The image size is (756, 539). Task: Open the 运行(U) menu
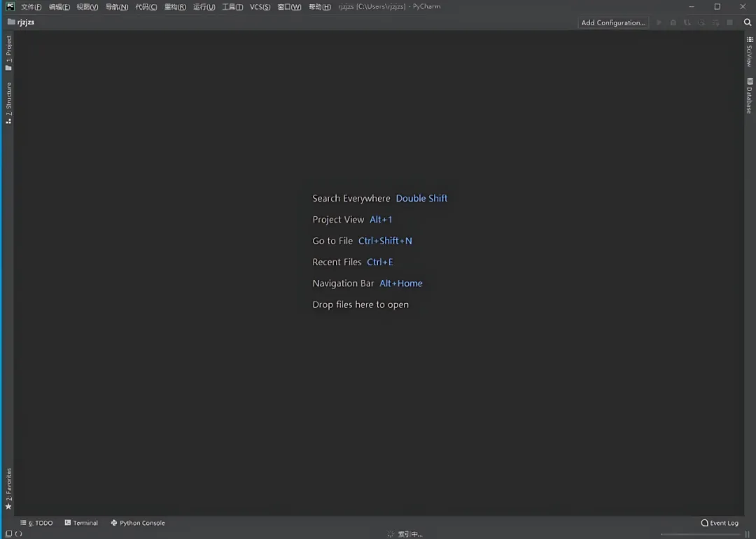click(x=204, y=7)
